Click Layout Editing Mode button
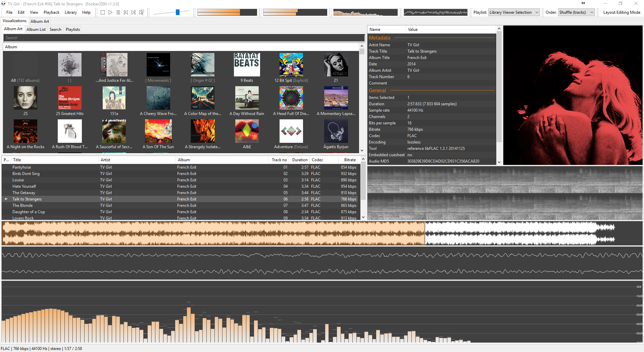The image size is (644, 352). 622,12
